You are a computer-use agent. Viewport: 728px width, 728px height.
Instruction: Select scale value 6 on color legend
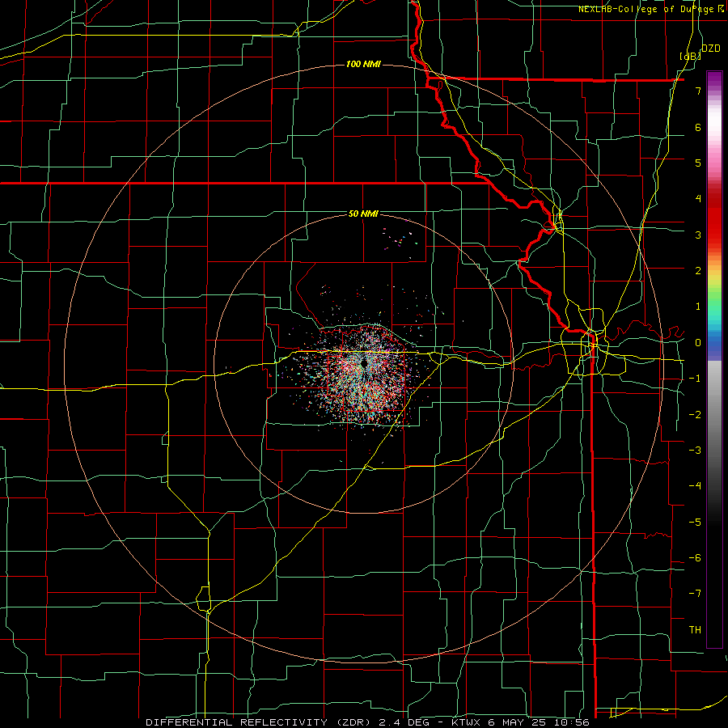(x=698, y=127)
